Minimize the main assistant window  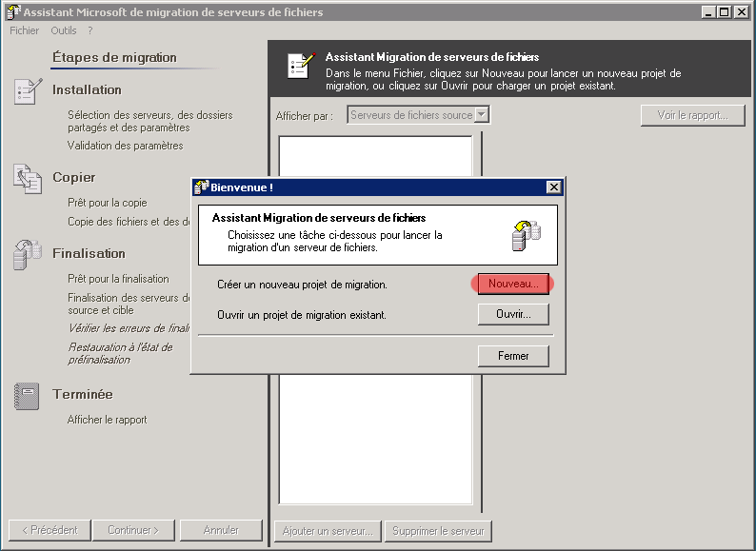(x=708, y=12)
